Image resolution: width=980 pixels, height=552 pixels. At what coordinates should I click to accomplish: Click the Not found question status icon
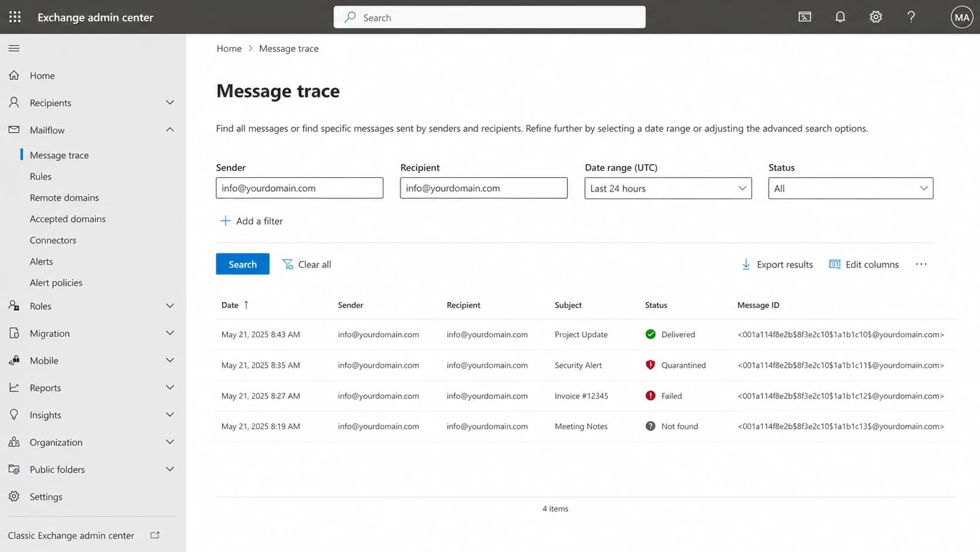[x=650, y=426]
